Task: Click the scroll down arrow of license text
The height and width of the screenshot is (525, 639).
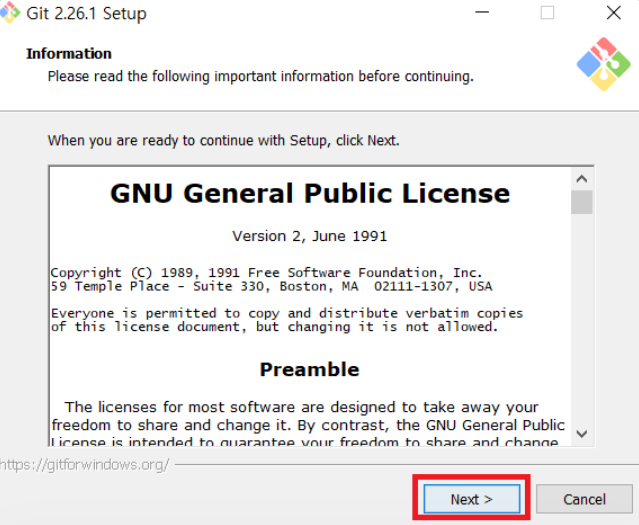Action: (582, 434)
